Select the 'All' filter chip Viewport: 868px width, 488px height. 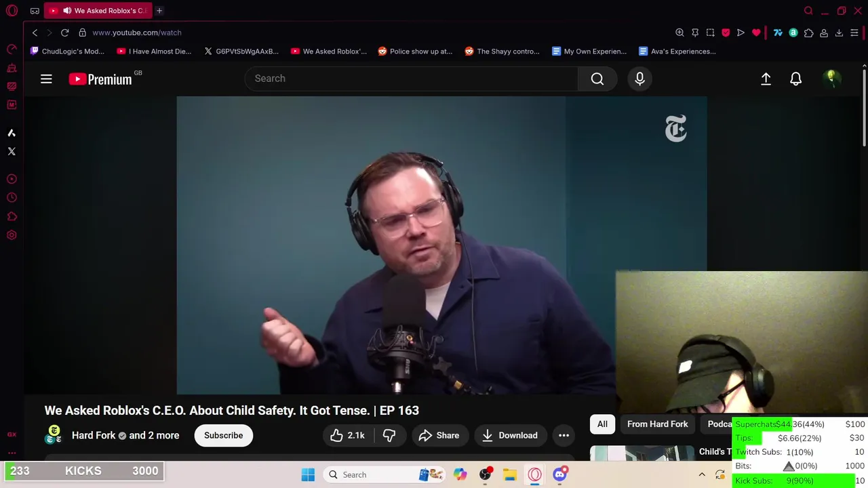(x=602, y=424)
